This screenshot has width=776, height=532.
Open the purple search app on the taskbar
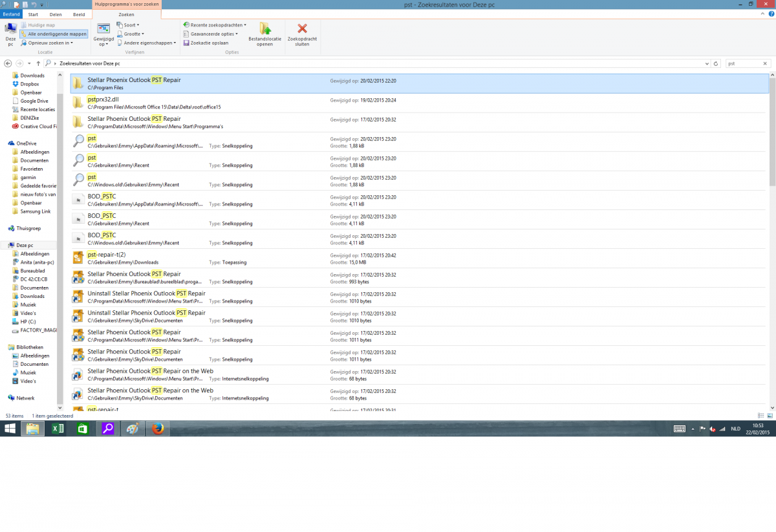pos(108,429)
